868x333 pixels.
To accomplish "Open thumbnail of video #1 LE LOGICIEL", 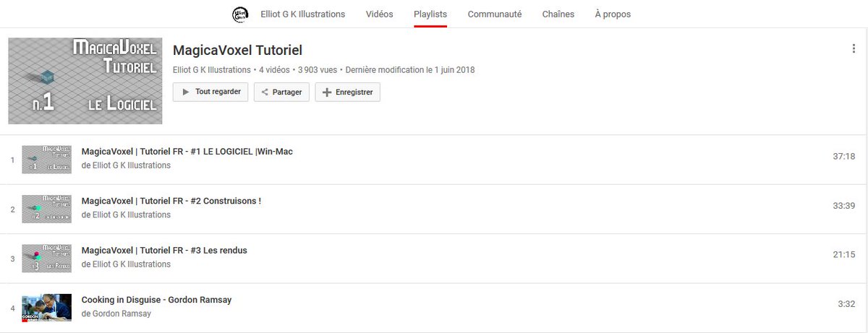I will pos(46,159).
